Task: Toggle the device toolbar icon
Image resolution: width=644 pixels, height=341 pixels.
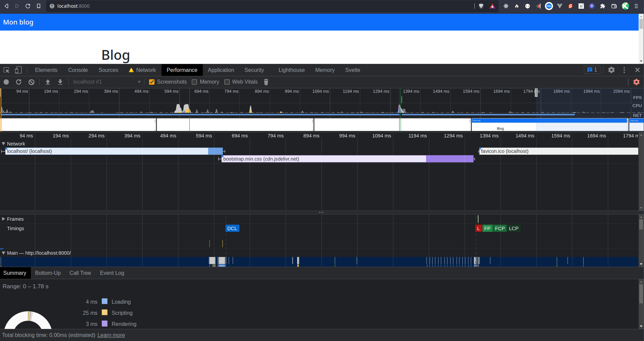Action: 18,70
